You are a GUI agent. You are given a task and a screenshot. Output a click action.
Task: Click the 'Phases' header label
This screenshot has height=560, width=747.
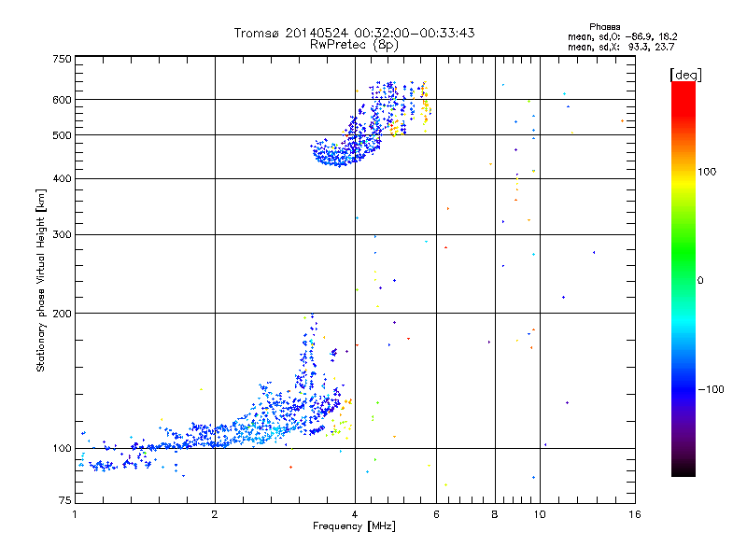coord(604,27)
